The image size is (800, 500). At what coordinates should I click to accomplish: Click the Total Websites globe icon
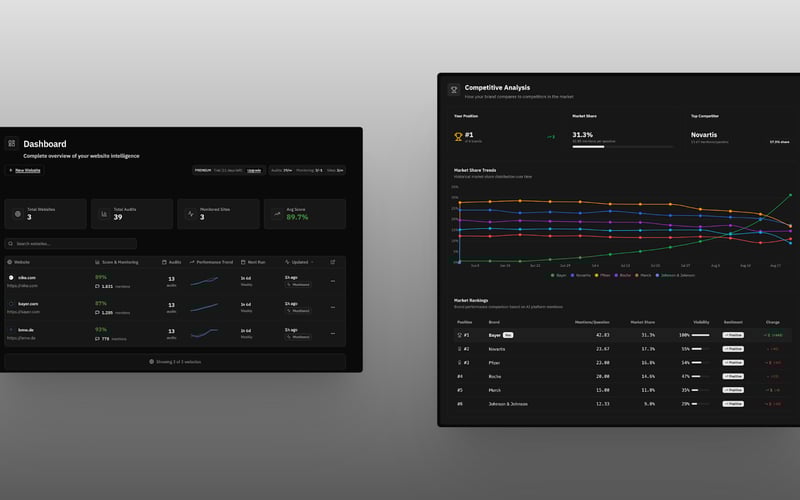18,214
